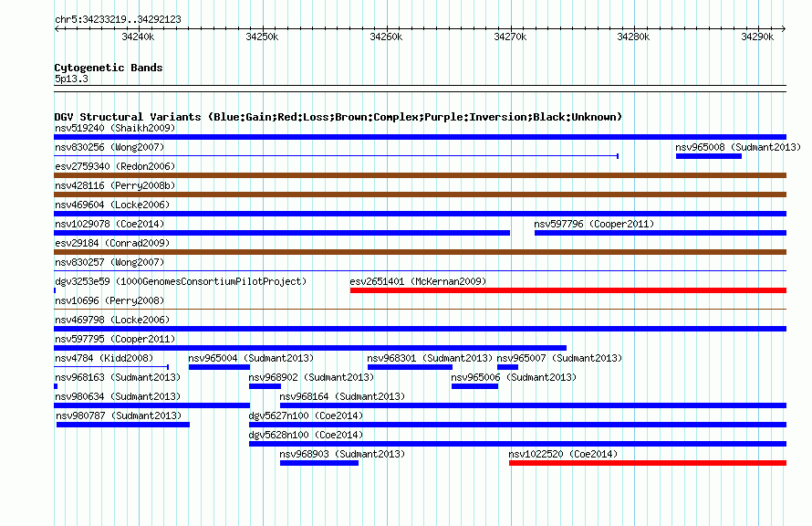Image resolution: width=812 pixels, height=526 pixels.
Task: Open the dgv5627n100 (Coe2014) label
Action: [306, 416]
